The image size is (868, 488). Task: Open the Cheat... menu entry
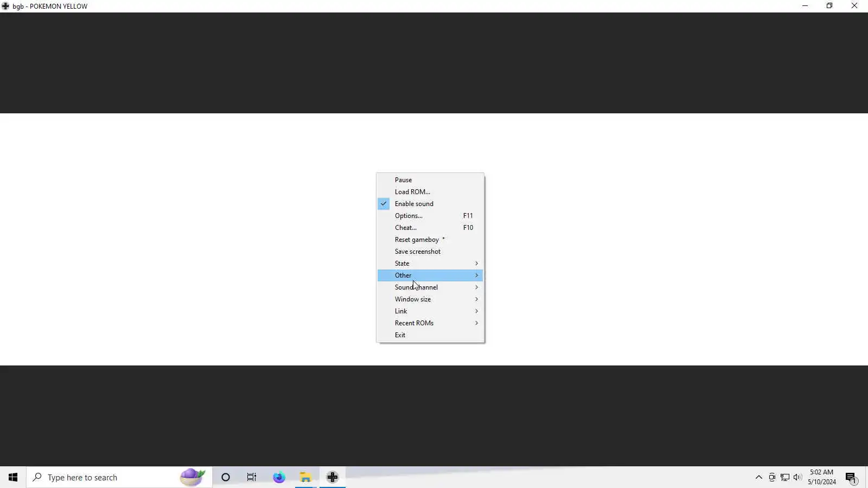[430, 228]
